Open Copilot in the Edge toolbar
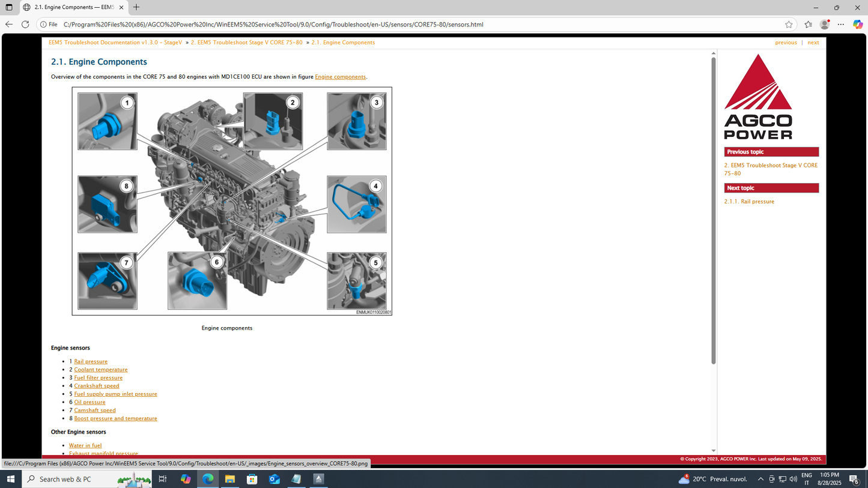Viewport: 868px width, 488px height. 857,25
